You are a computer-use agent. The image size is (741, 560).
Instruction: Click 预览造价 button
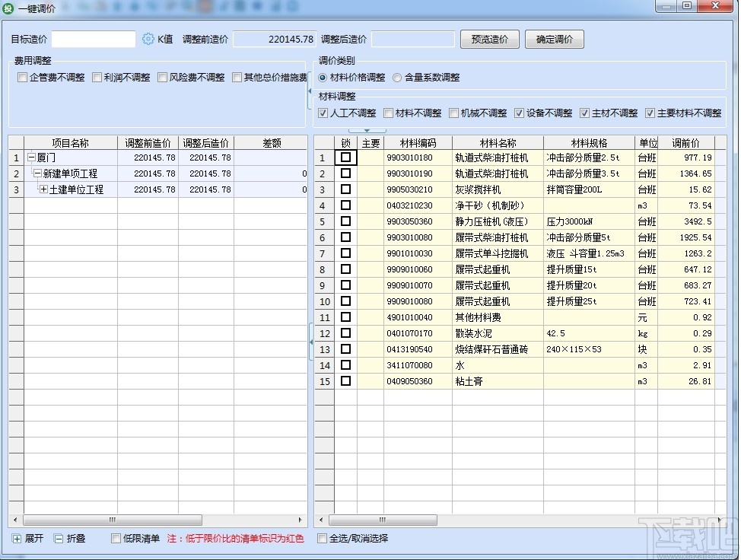(x=490, y=40)
